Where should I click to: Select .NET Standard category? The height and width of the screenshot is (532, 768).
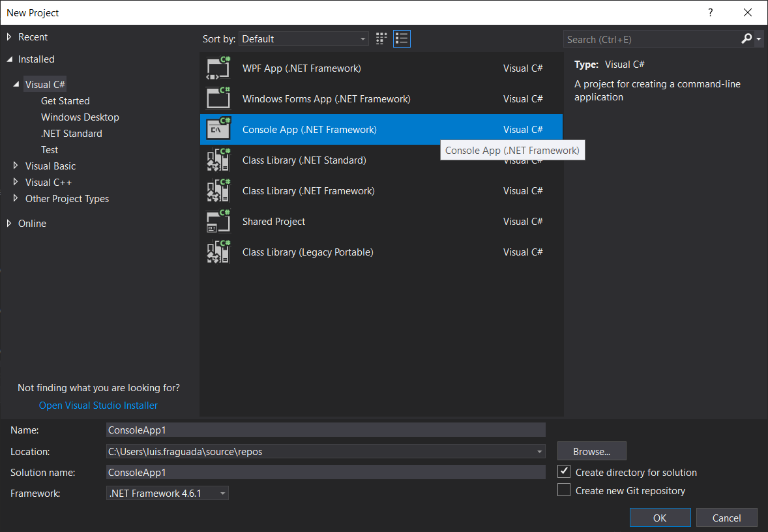tap(72, 133)
